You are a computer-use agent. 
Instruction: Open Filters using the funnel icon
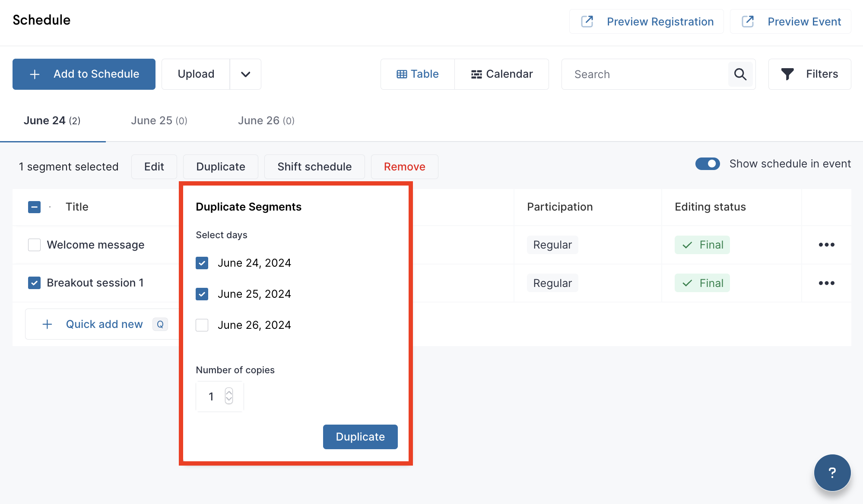788,74
